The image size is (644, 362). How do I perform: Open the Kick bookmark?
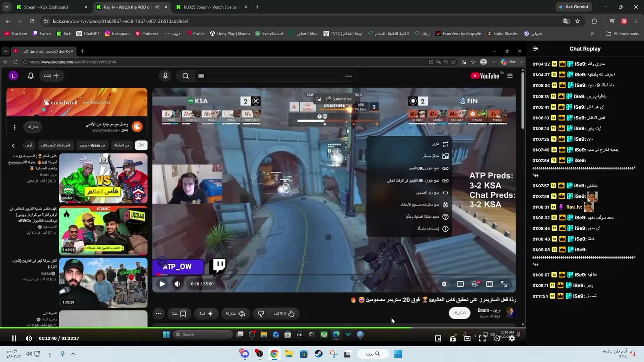click(64, 34)
